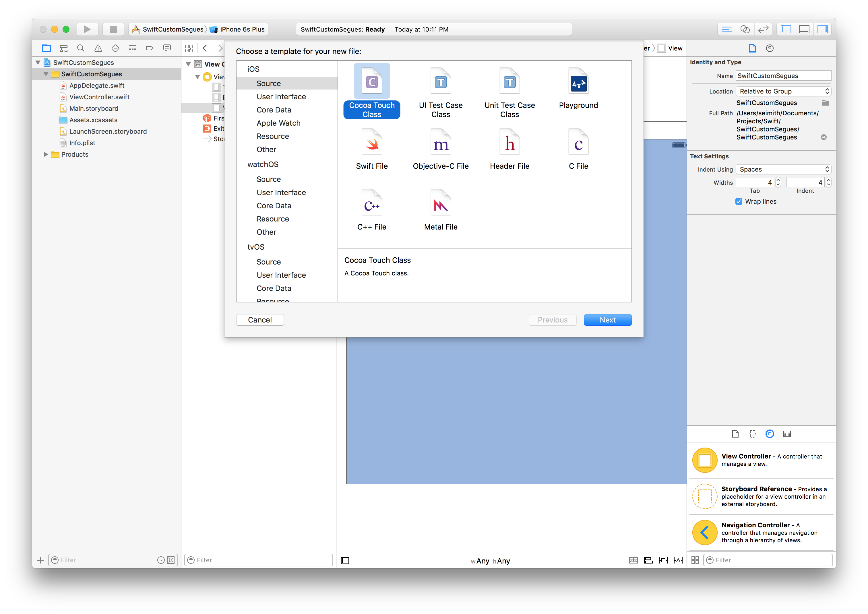
Task: Select the Swift File template icon
Action: pos(372,142)
